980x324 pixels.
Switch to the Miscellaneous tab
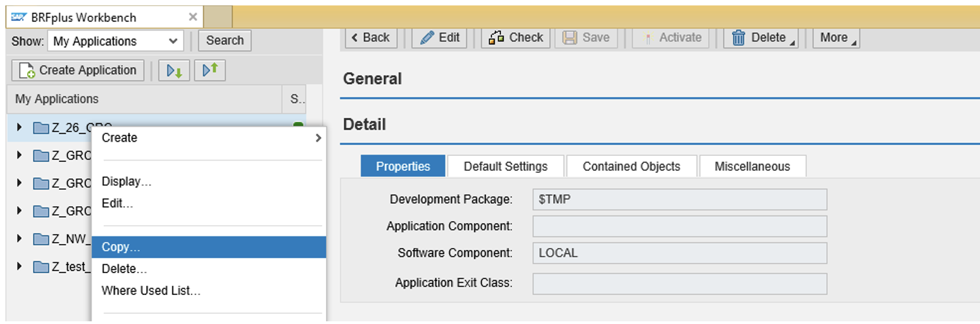click(752, 166)
